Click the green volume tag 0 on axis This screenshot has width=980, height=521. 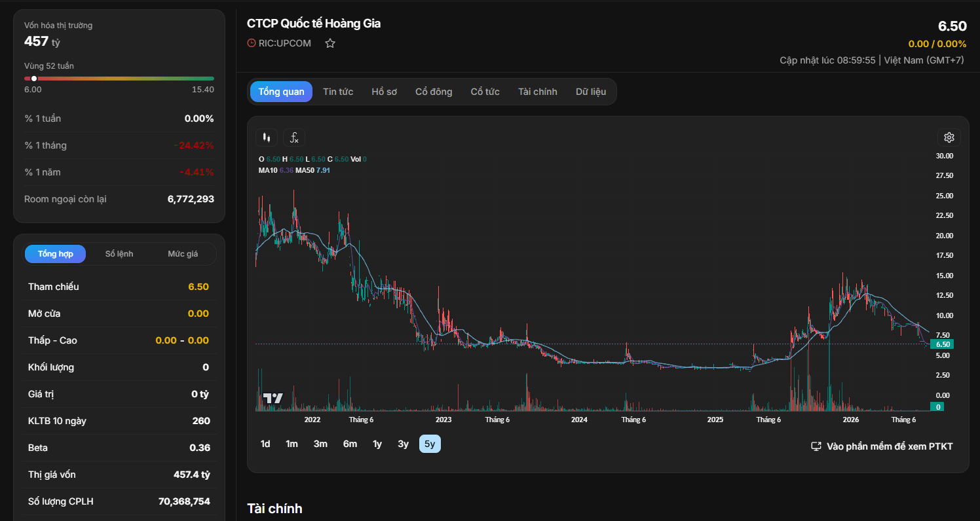[x=938, y=406]
